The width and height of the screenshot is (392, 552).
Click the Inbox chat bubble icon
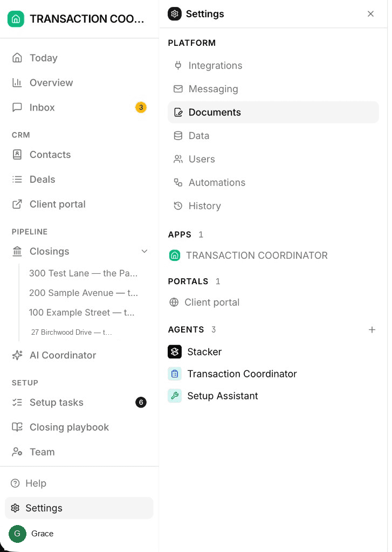[x=17, y=107]
